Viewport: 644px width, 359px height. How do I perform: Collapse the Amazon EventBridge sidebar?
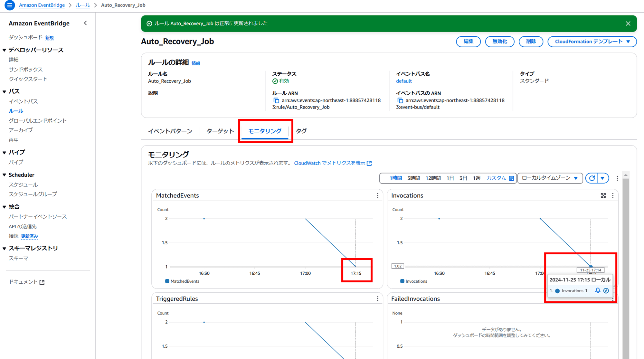[85, 23]
